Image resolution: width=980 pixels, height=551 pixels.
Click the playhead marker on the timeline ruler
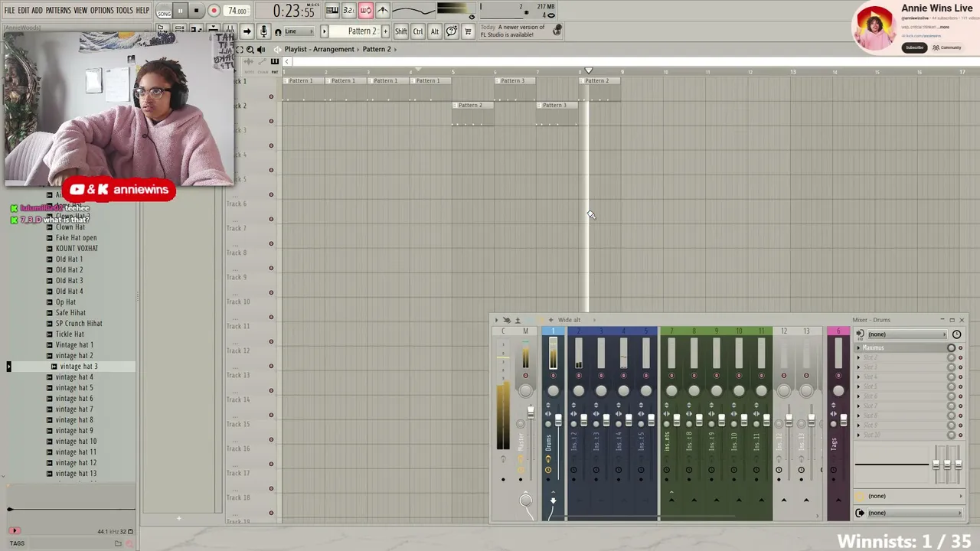coord(589,71)
